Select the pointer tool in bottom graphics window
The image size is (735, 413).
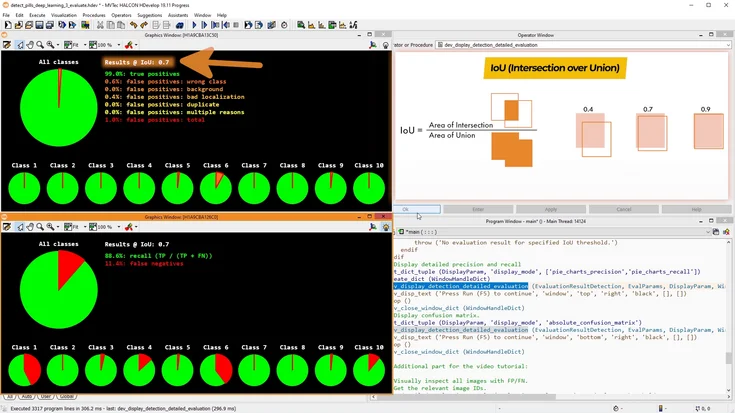19,226
